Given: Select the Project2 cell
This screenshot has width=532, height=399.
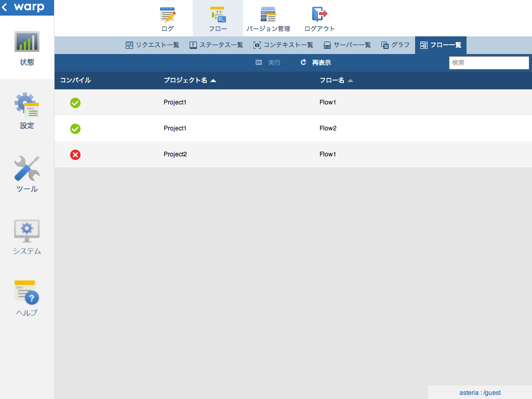Looking at the screenshot, I should 175,154.
